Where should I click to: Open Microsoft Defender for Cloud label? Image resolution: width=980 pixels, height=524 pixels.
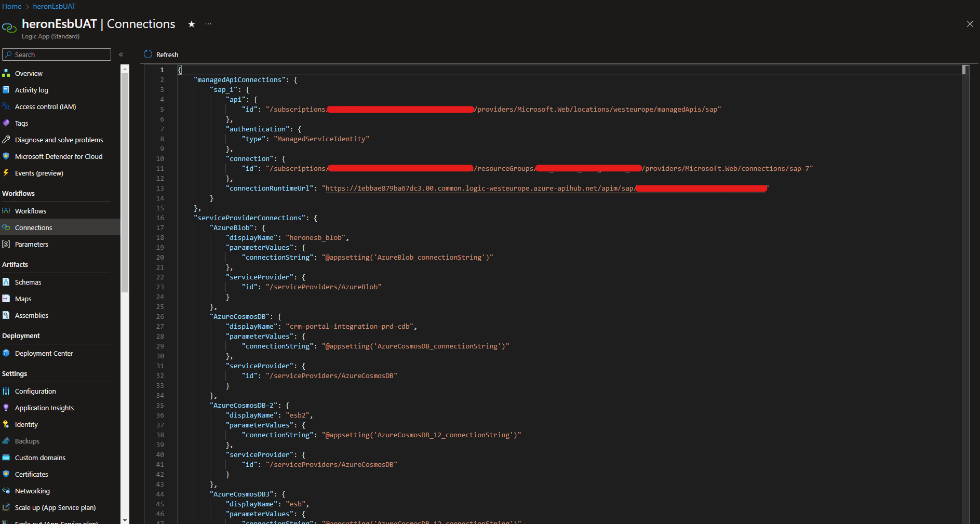[59, 156]
